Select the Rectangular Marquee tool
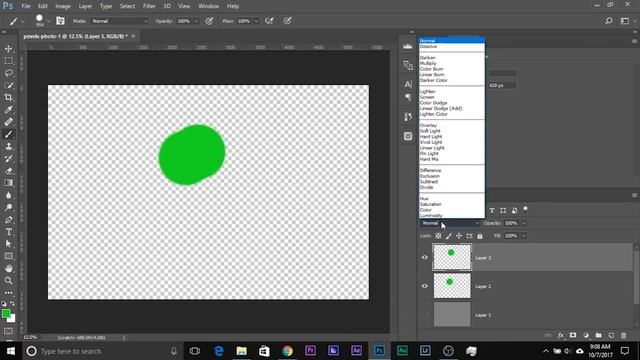Viewport: 640px width, 360px height. pos(8,61)
